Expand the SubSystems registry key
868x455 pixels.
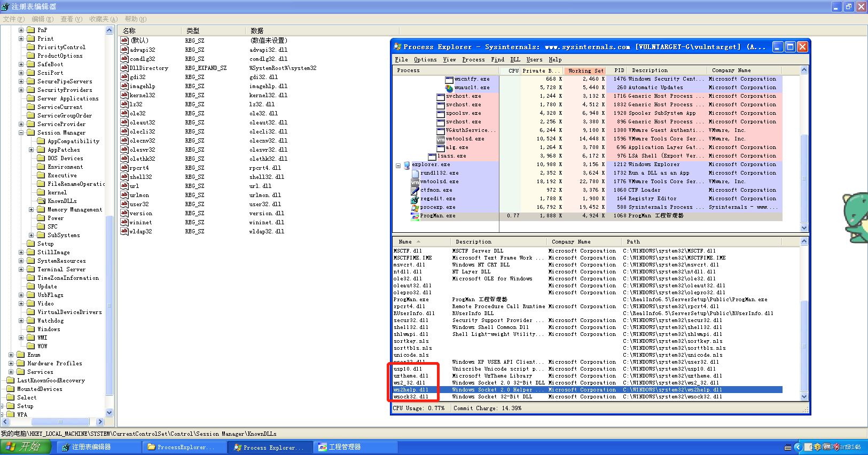(31, 235)
